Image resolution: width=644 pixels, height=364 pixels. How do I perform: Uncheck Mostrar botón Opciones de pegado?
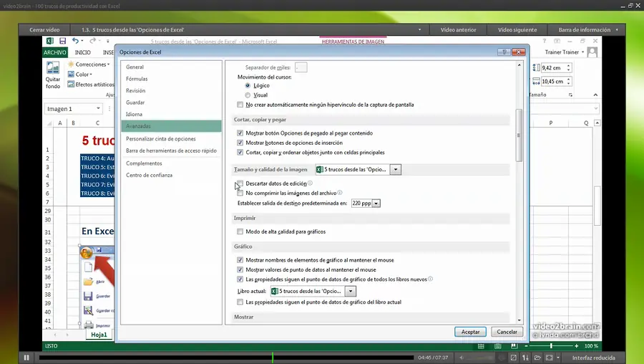[x=240, y=133]
